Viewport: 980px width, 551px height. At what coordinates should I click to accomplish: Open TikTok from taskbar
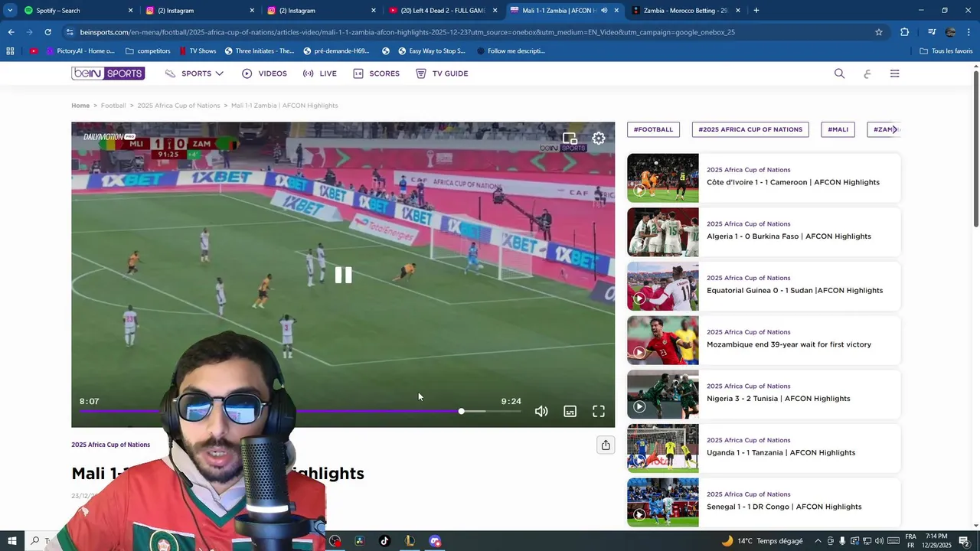pyautogui.click(x=384, y=541)
